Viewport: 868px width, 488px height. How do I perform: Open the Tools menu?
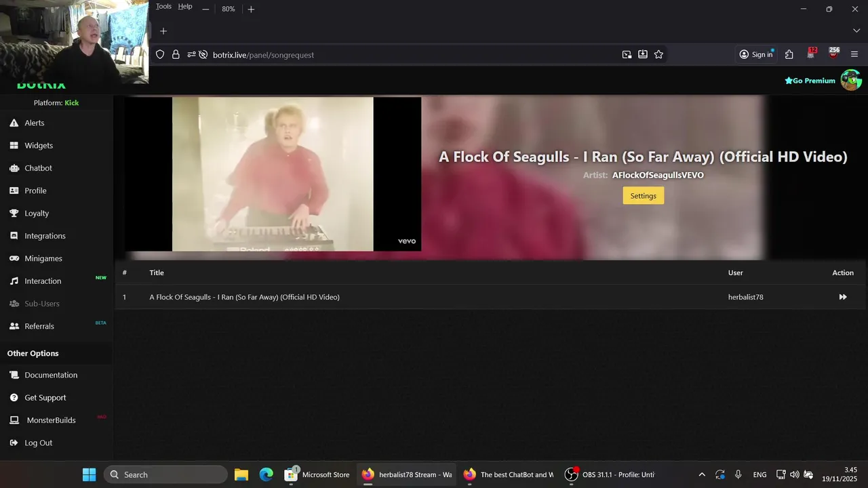[x=163, y=6]
